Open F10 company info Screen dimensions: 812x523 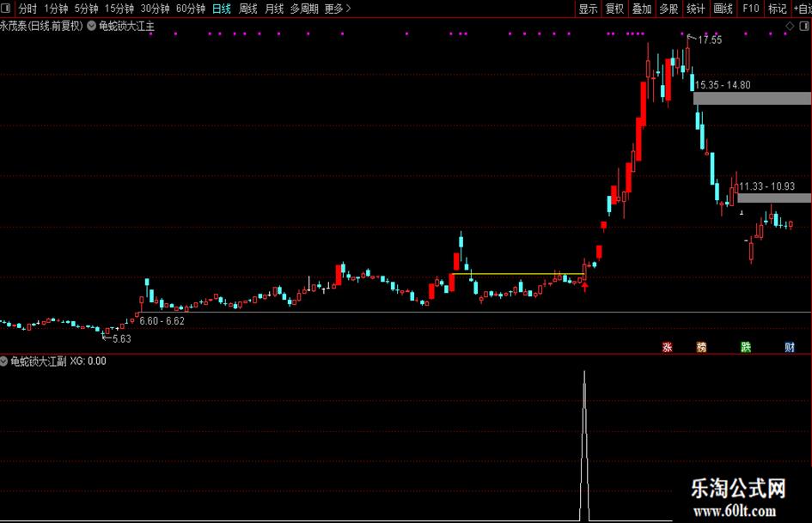[x=750, y=9]
